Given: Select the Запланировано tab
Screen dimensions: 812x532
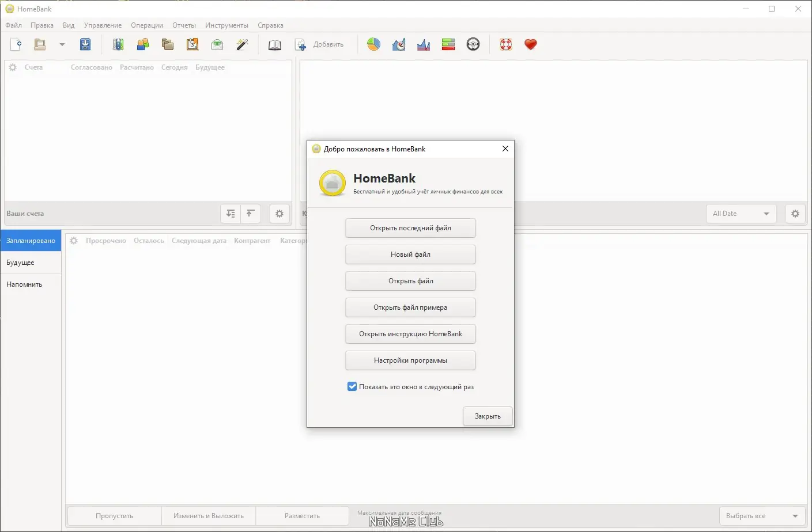Looking at the screenshot, I should (x=31, y=241).
